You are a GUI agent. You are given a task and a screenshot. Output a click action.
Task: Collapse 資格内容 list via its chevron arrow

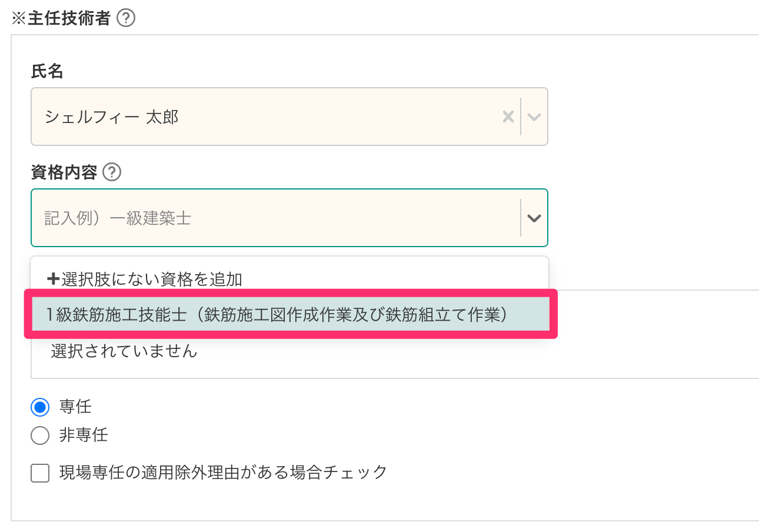tap(534, 218)
